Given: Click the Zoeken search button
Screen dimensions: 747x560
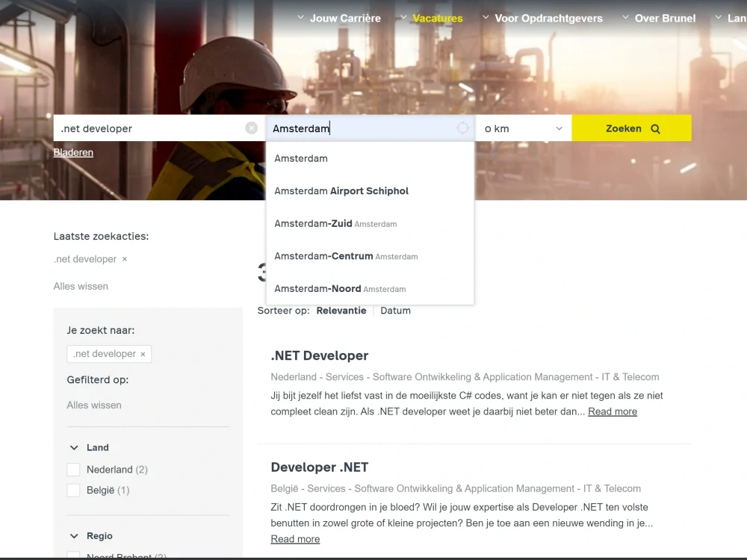Looking at the screenshot, I should click(631, 128).
